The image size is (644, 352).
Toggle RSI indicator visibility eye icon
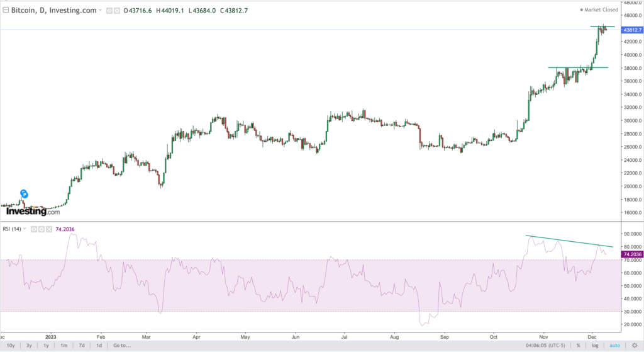pos(34,229)
